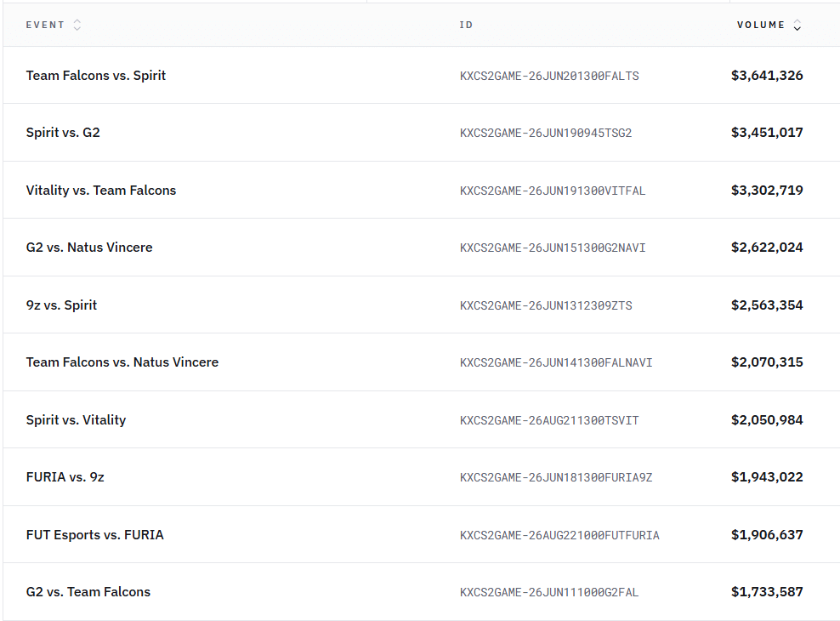The width and height of the screenshot is (840, 621).
Task: Sort table by the Volume column
Action: [797, 26]
